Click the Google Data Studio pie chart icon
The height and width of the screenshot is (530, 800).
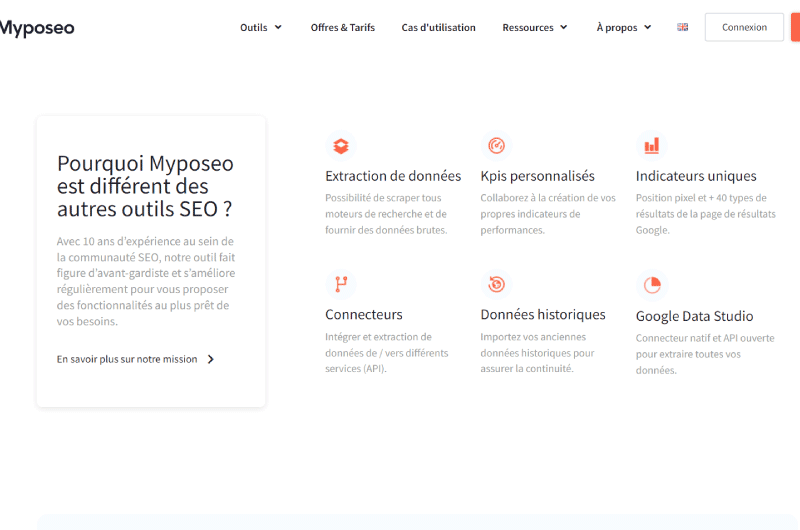point(652,285)
